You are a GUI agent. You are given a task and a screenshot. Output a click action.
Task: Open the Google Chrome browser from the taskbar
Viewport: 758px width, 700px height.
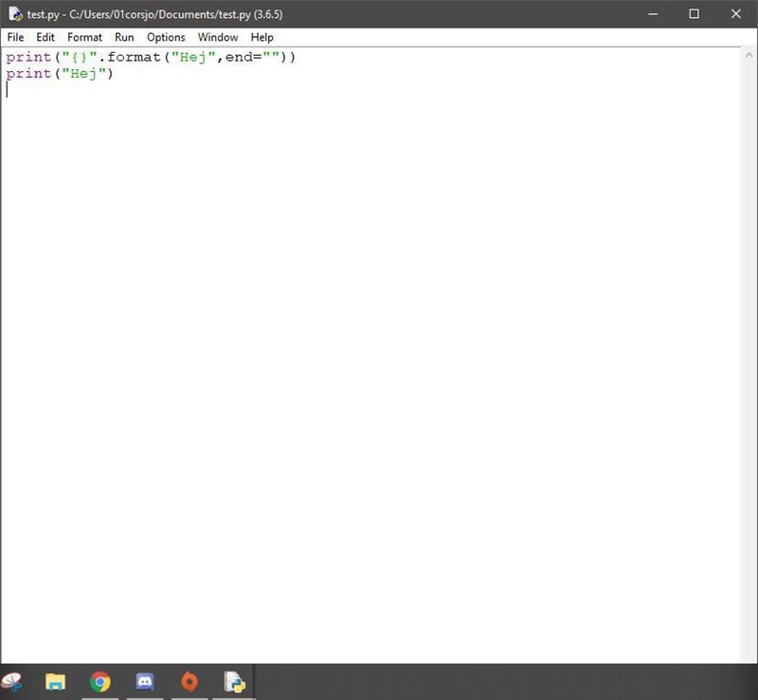100,681
